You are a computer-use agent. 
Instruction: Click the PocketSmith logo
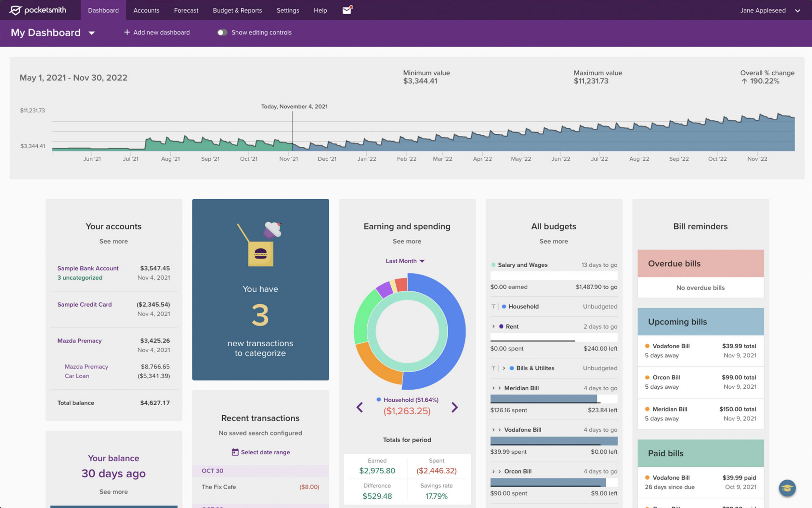click(x=37, y=10)
